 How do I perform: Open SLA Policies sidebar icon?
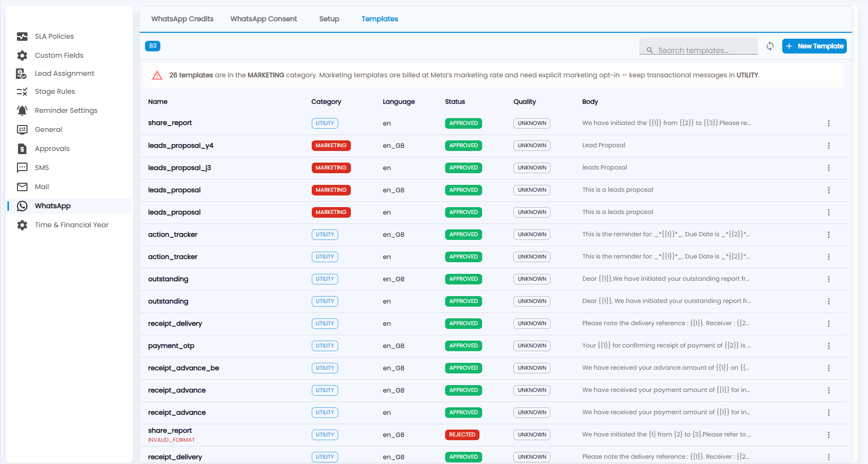(22, 37)
